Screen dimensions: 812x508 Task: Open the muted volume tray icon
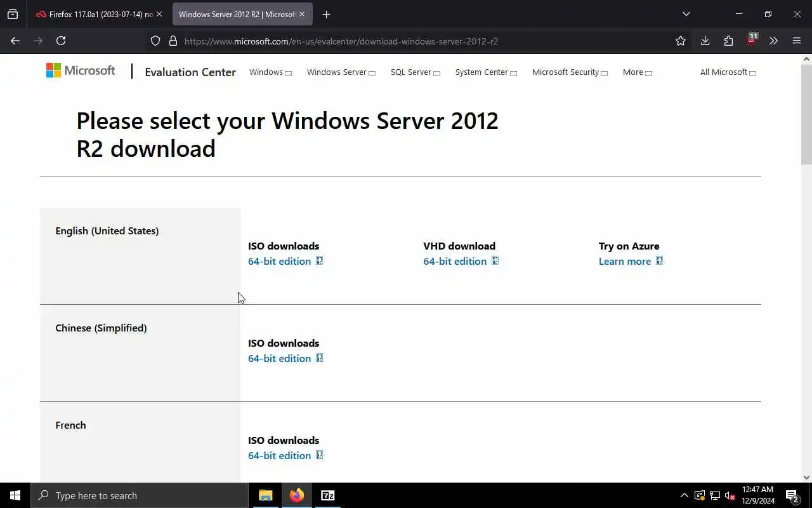730,495
